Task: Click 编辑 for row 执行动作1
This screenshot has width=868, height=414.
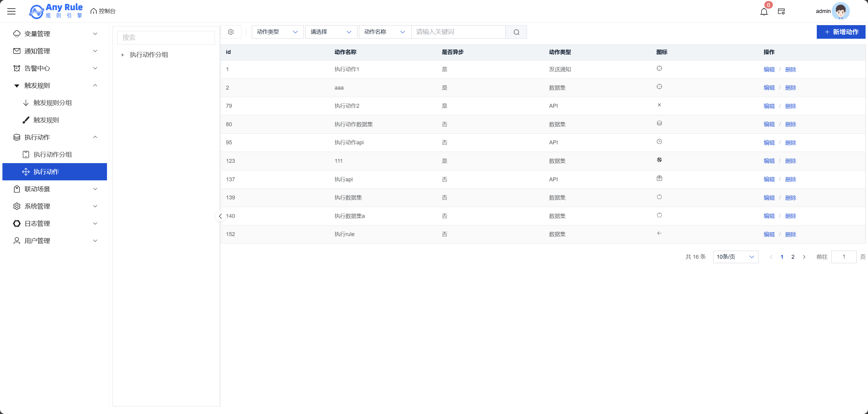Action: 769,69
